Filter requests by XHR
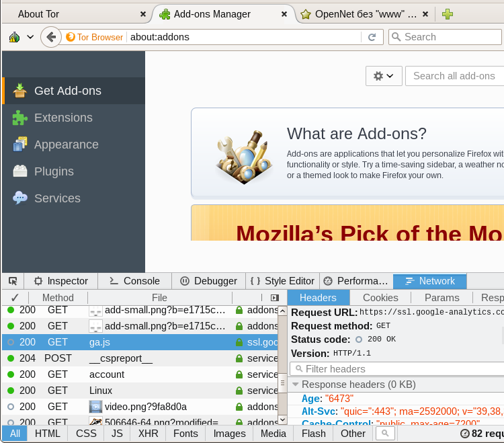The width and height of the screenshot is (504, 443). coord(149,434)
